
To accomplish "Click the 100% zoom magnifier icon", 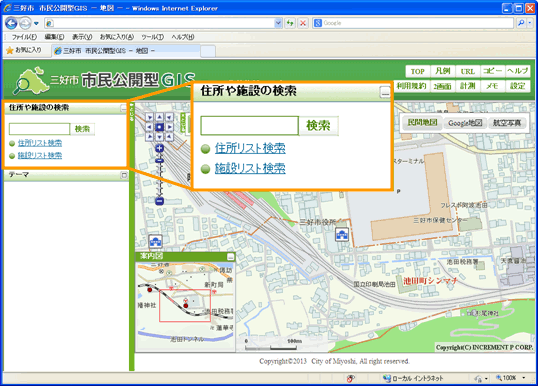I will [x=499, y=378].
